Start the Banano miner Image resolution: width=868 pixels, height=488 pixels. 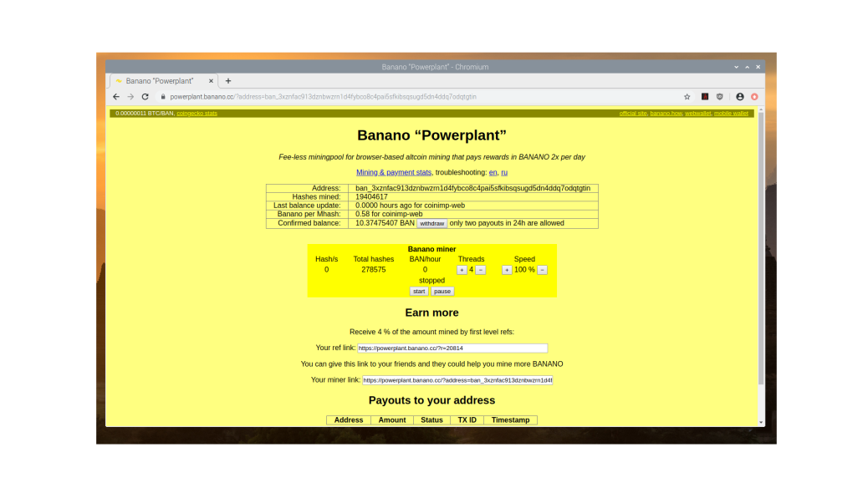[419, 291]
